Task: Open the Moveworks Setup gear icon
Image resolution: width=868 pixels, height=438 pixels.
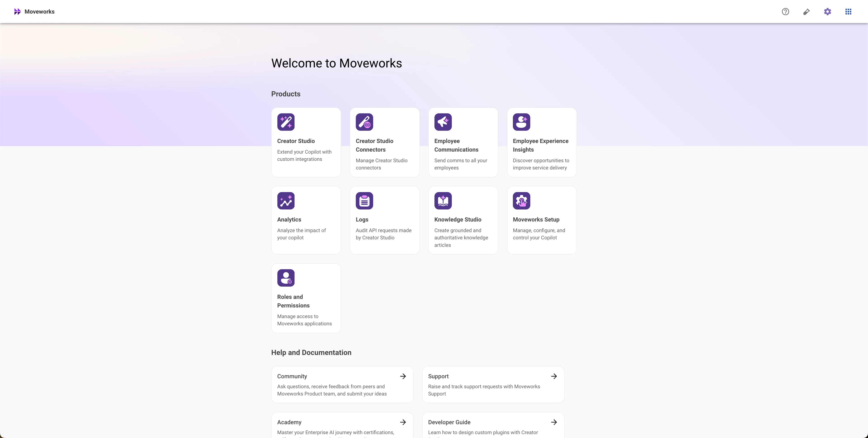Action: click(521, 201)
